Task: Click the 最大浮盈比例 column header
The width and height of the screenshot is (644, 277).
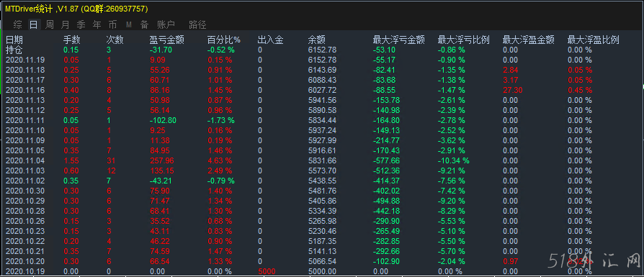Action: 593,40
